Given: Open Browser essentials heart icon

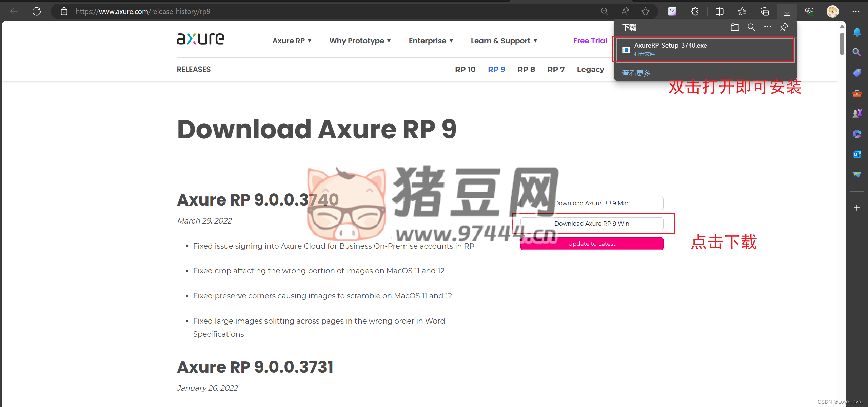Looking at the screenshot, I should (809, 12).
